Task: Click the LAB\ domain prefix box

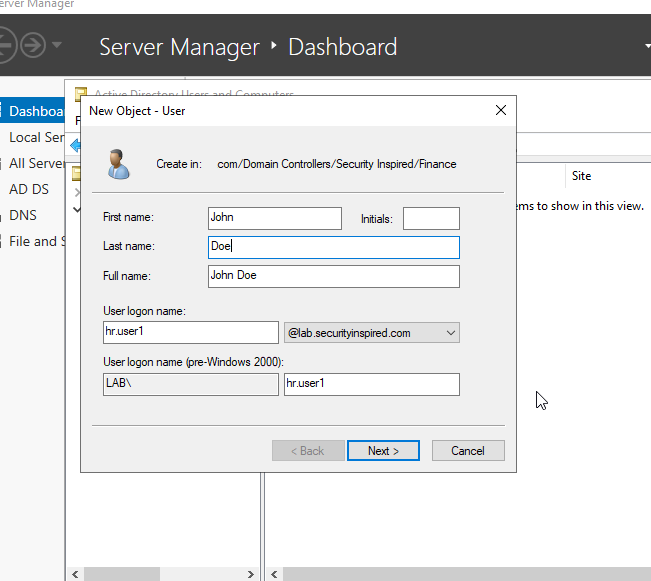Action: 191,384
